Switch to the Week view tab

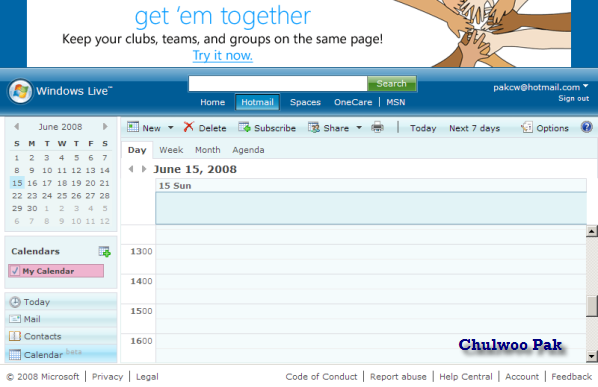(x=171, y=150)
